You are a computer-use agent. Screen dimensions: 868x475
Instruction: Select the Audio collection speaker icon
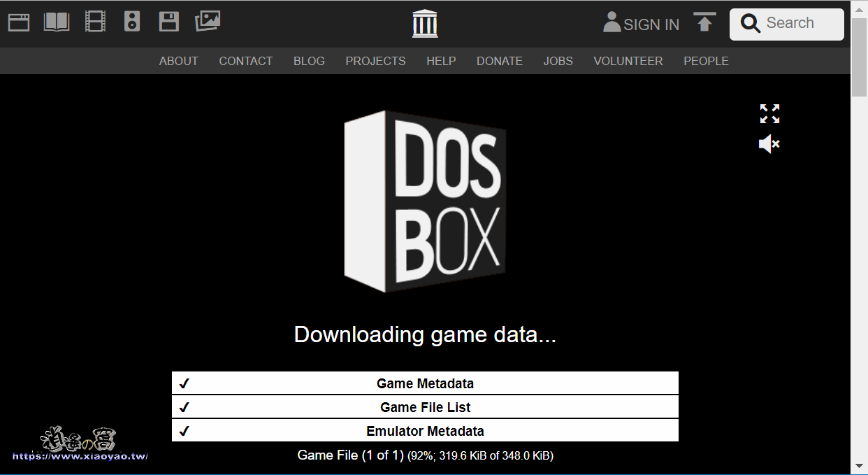point(132,22)
